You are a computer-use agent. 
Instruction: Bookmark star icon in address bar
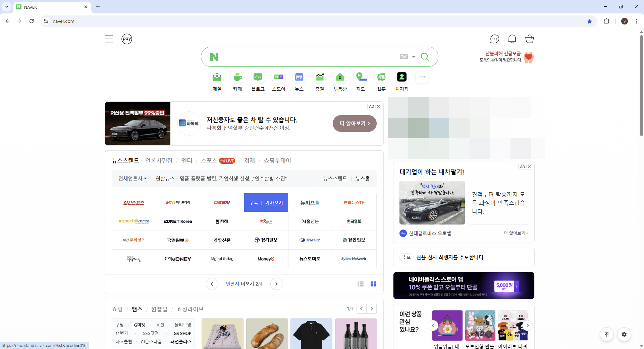point(590,21)
